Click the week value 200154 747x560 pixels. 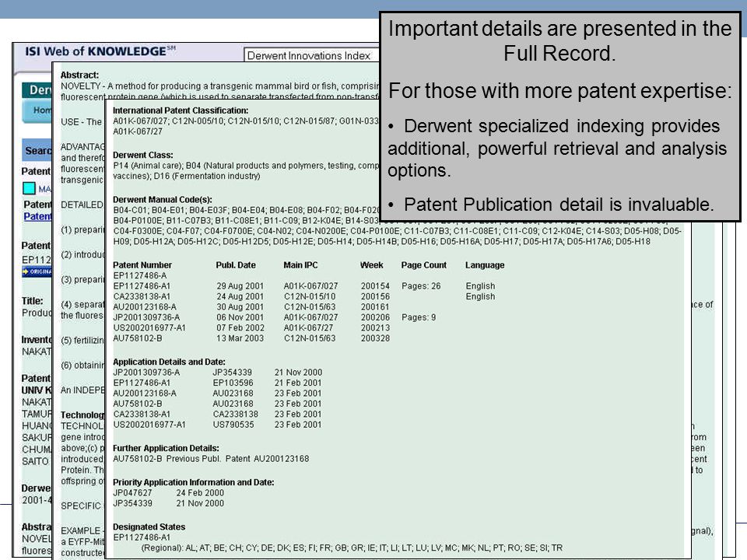375,285
